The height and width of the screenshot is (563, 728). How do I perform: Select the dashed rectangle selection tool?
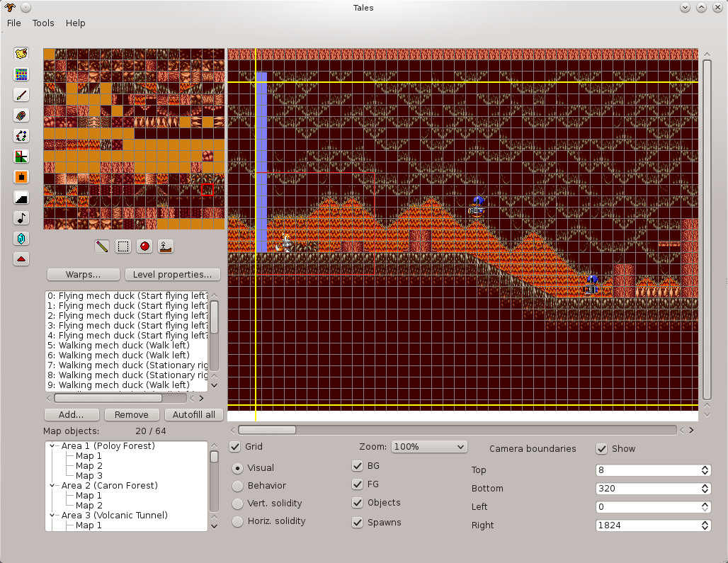123,246
